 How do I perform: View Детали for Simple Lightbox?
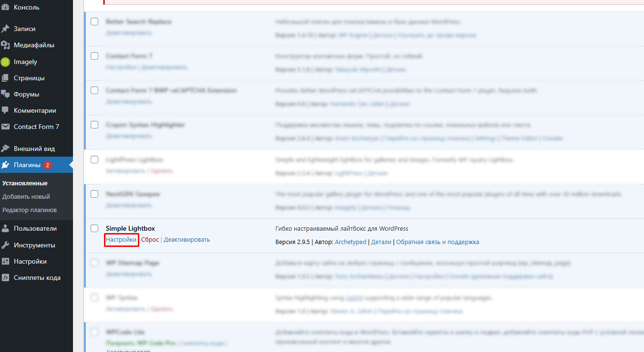tap(381, 242)
